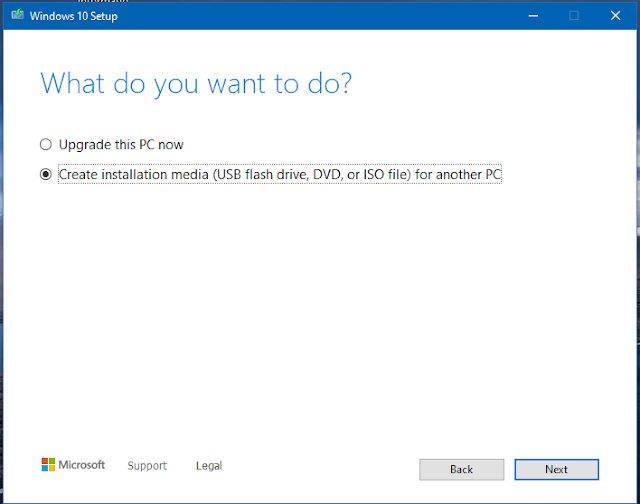The width and height of the screenshot is (640, 504).
Task: Go Back to the previous setup page
Action: [461, 469]
